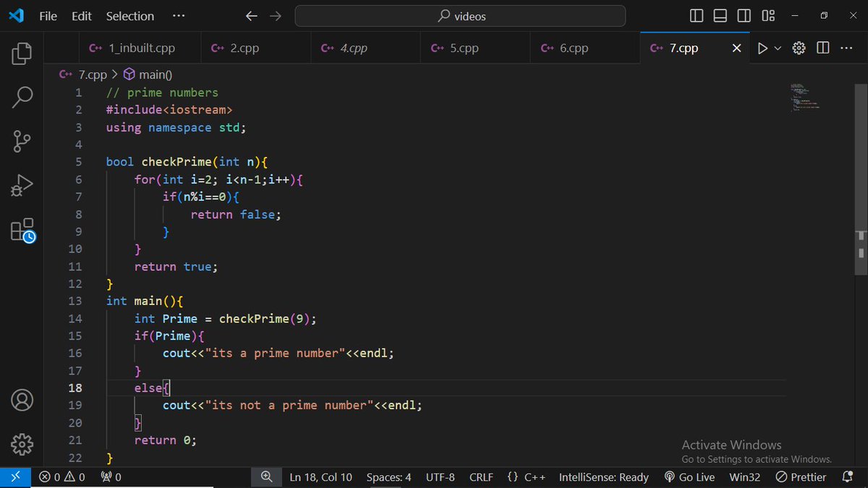Screen dimensions: 868x488
Task: Toggle the secondary side bar layout icon
Action: 744,16
